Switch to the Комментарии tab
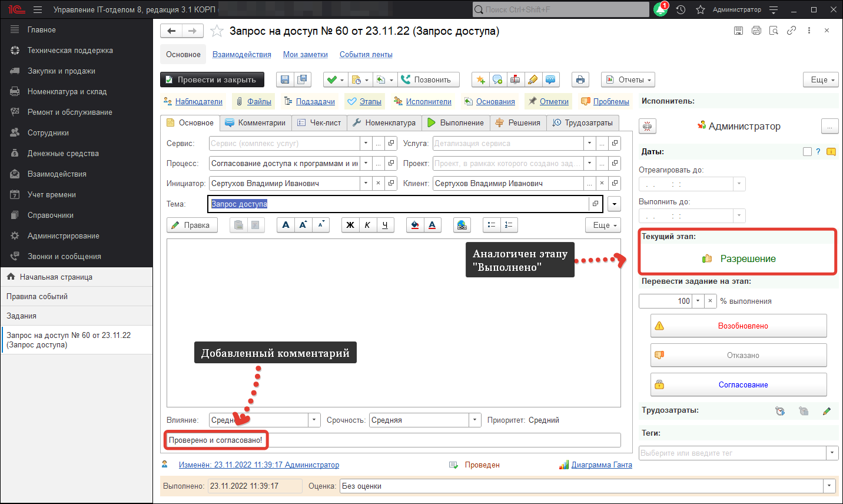The height and width of the screenshot is (504, 843). click(256, 122)
